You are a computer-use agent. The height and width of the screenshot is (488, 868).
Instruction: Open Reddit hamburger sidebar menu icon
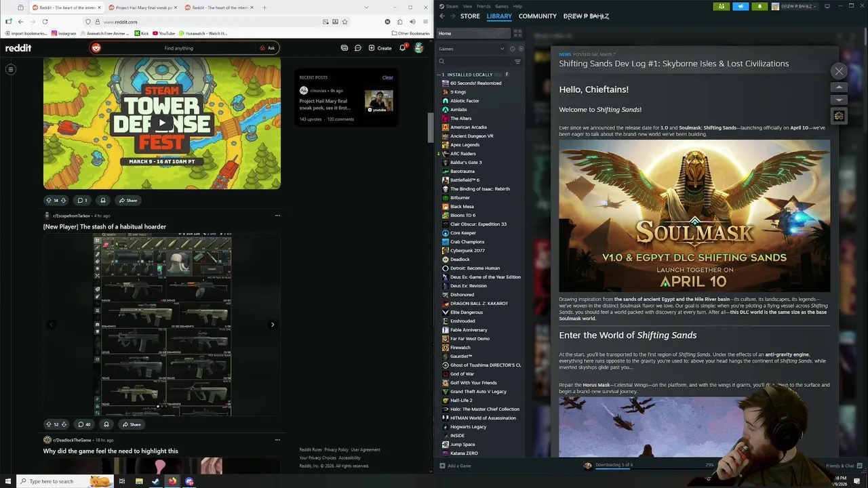11,69
